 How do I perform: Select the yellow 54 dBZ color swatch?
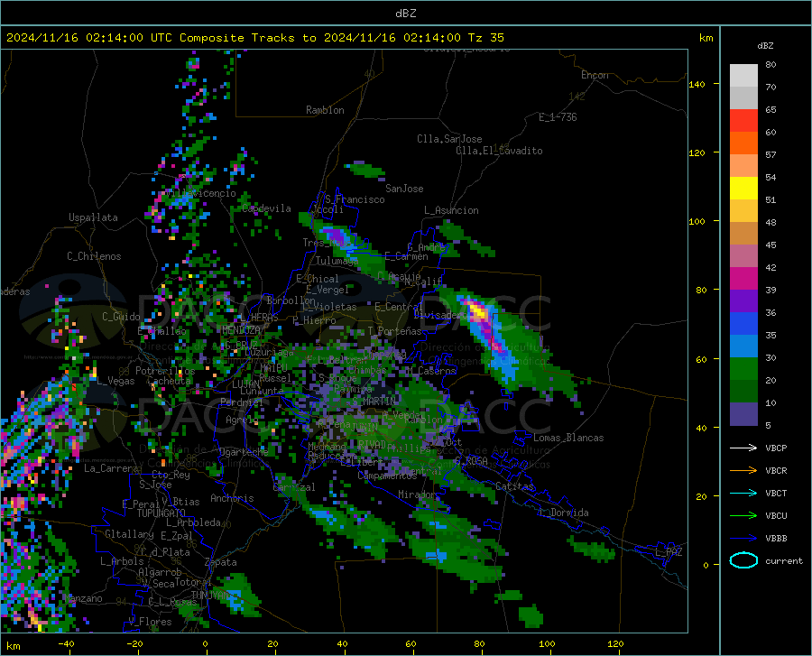[743, 188]
